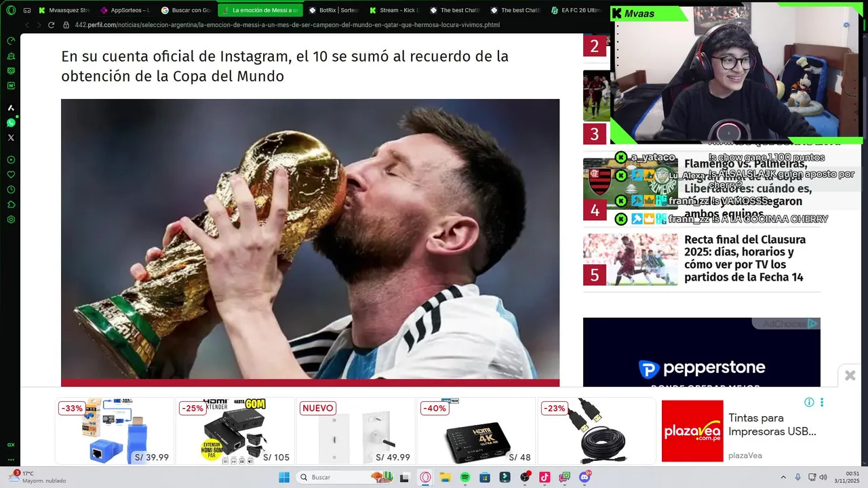Viewport: 868px width, 488px height.
Task: Click the microphone tray icon
Action: (798, 477)
